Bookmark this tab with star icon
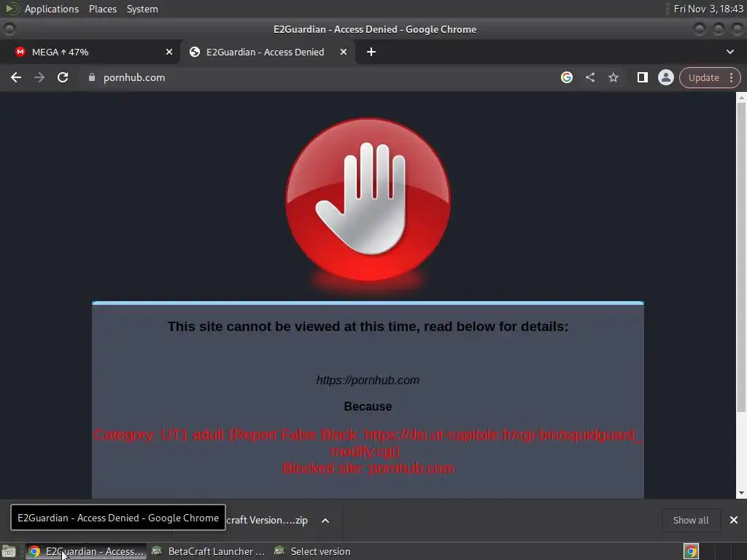Screen dimensions: 747x560 (613, 77)
